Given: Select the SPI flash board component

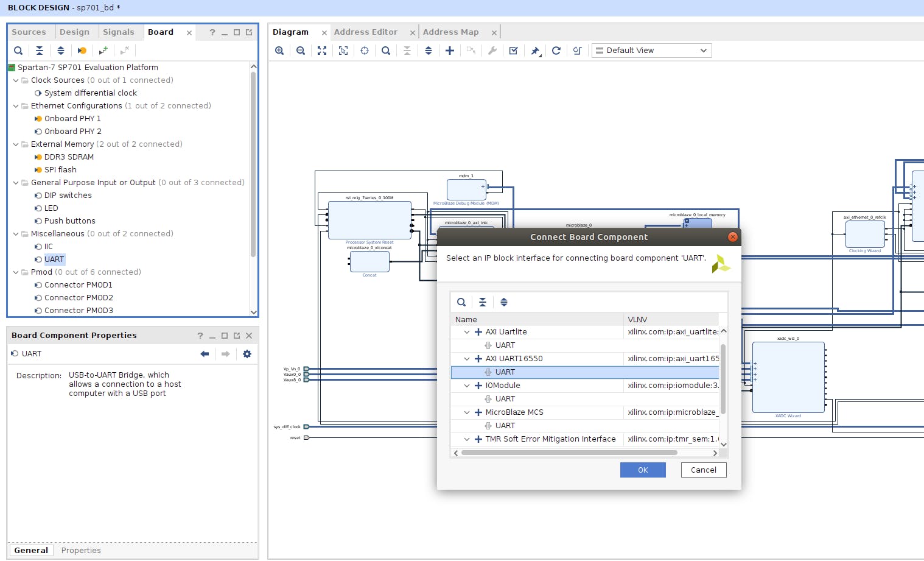Looking at the screenshot, I should 60,170.
